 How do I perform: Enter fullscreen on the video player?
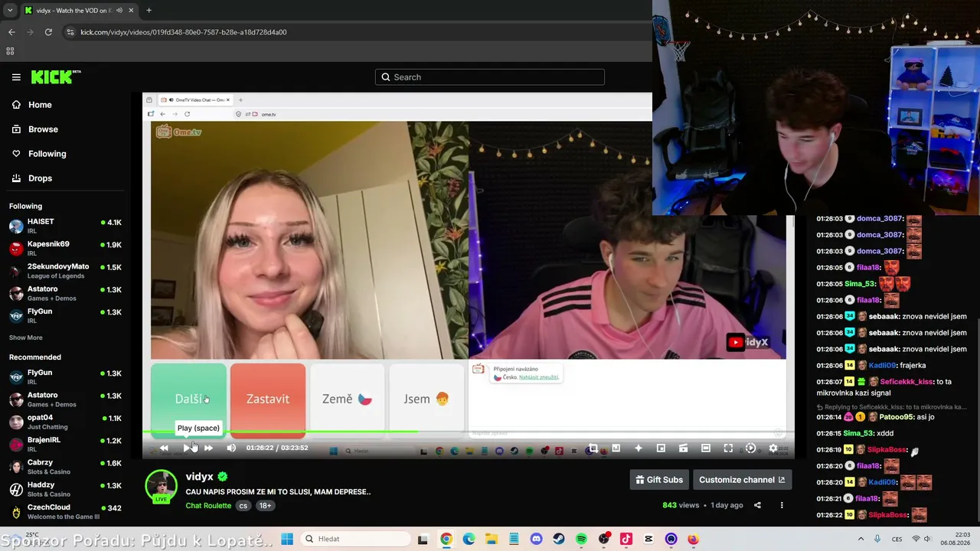coord(728,448)
